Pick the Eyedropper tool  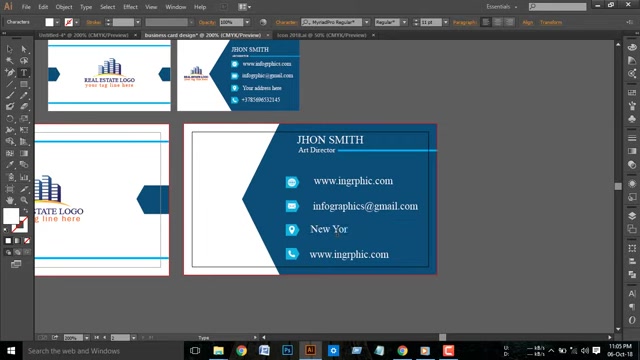tap(10, 165)
